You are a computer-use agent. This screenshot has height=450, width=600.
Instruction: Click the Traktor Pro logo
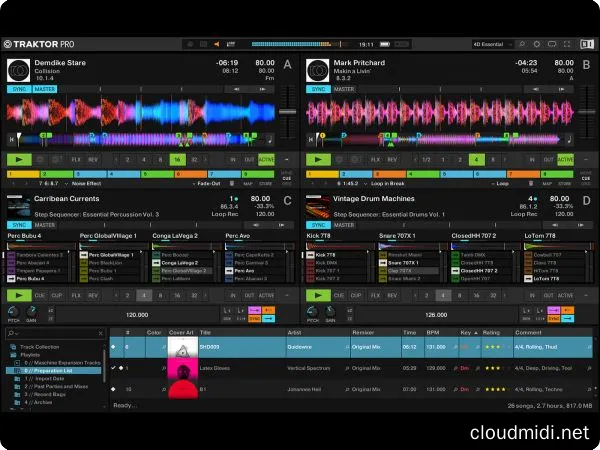pos(41,44)
